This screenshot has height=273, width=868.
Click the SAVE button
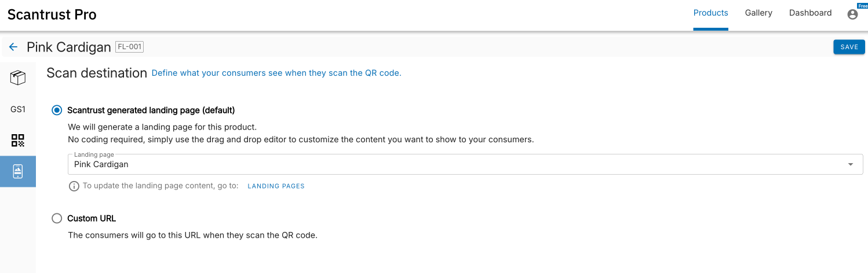click(x=849, y=47)
